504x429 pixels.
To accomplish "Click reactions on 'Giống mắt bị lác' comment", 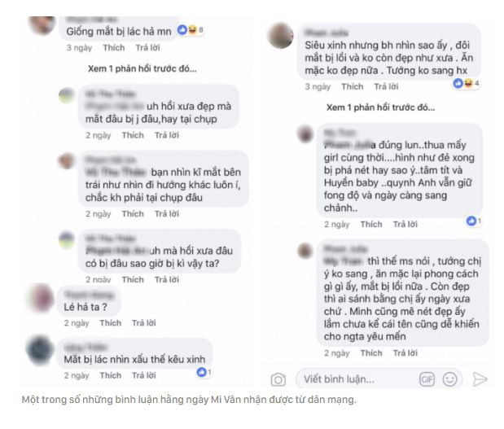I will point(191,30).
